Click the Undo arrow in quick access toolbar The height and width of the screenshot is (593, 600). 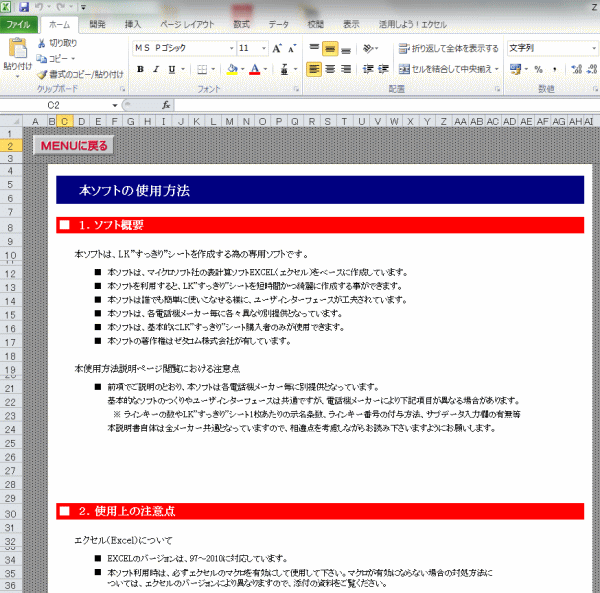(39, 7)
